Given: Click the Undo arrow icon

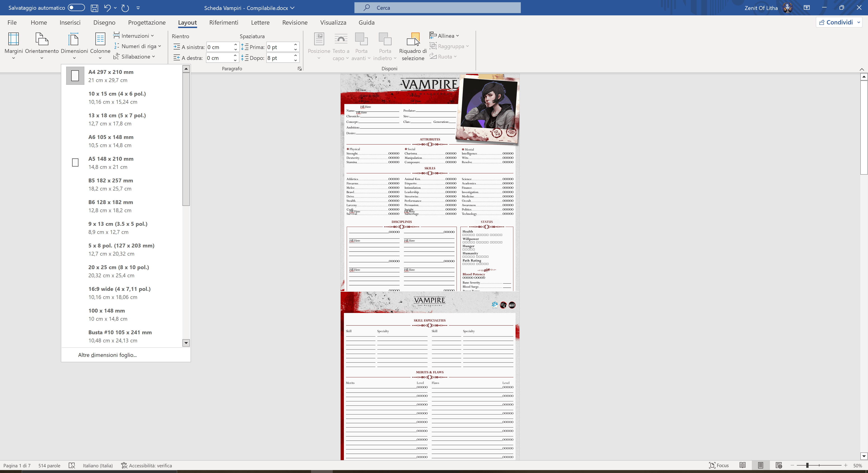Looking at the screenshot, I should tap(107, 8).
